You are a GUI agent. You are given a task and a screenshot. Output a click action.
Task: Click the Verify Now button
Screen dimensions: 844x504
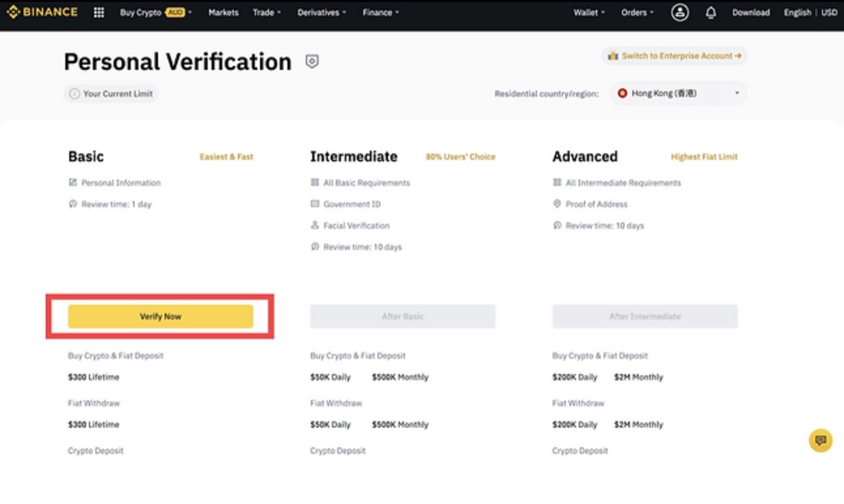coord(160,316)
